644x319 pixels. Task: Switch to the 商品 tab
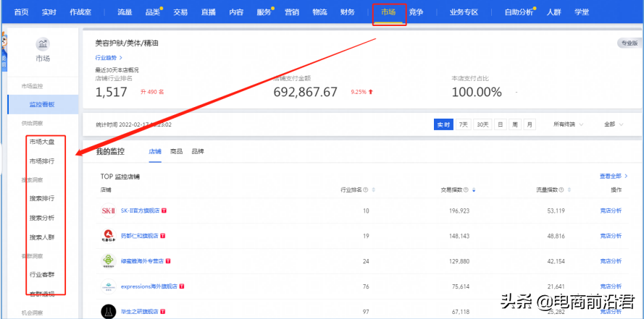[x=176, y=152]
